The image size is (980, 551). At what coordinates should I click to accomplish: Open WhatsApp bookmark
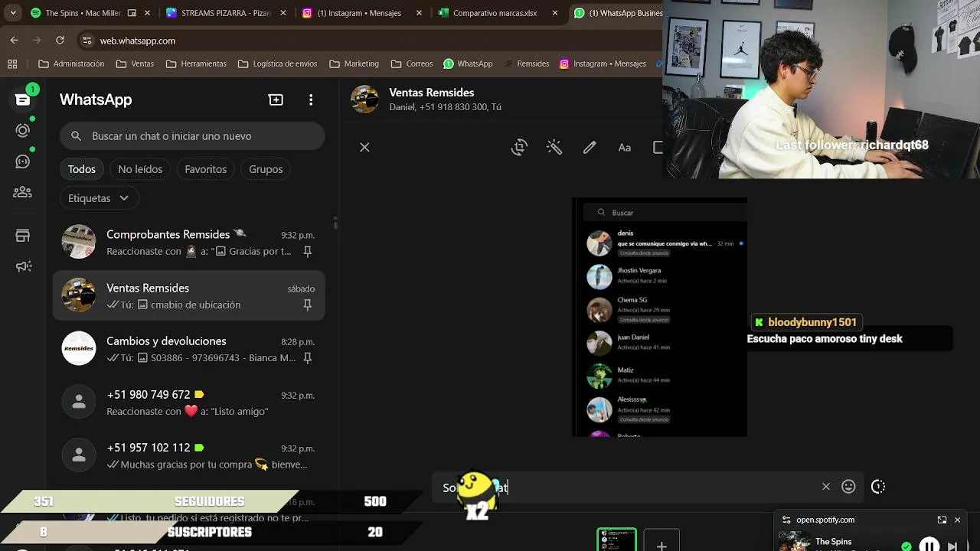468,64
